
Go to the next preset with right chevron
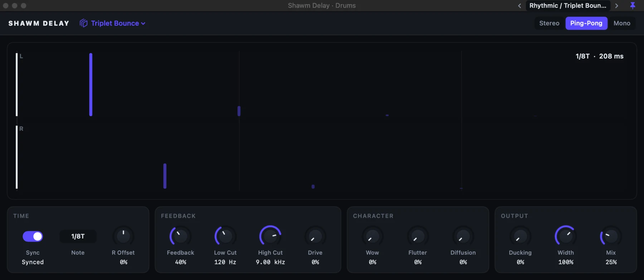tap(616, 6)
